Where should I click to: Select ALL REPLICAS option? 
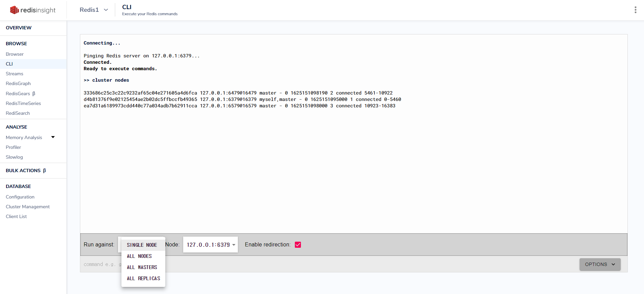pyautogui.click(x=143, y=278)
